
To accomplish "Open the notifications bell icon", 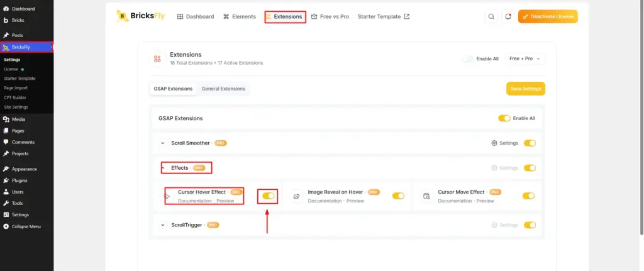I will [508, 16].
